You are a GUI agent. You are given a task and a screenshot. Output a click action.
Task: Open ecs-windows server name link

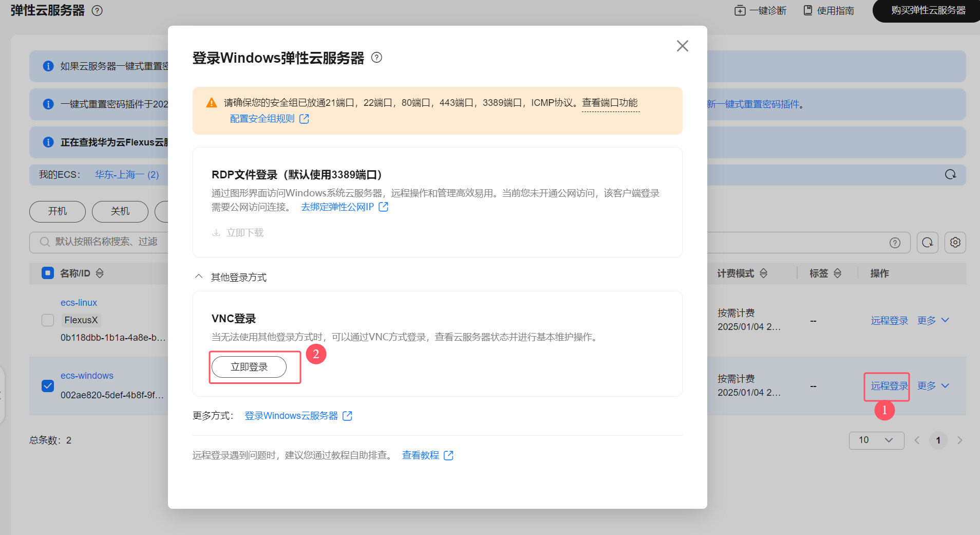tap(87, 376)
